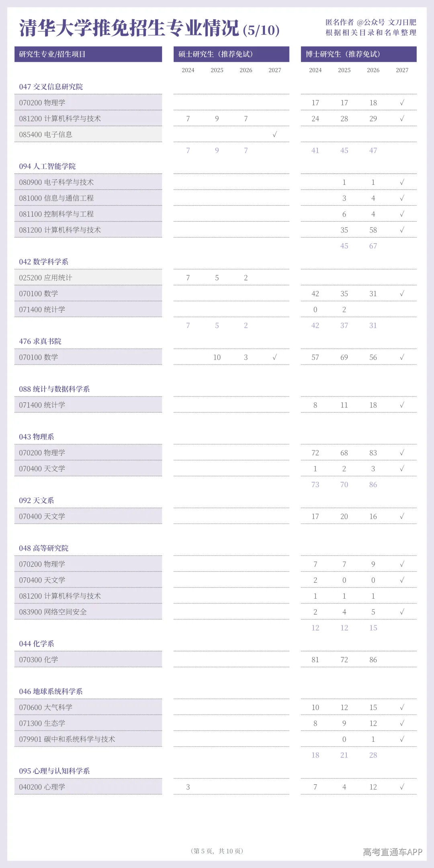Click the 公众号 文刀日肥 author credit
Screen dimensions: 434x868
tap(387, 23)
